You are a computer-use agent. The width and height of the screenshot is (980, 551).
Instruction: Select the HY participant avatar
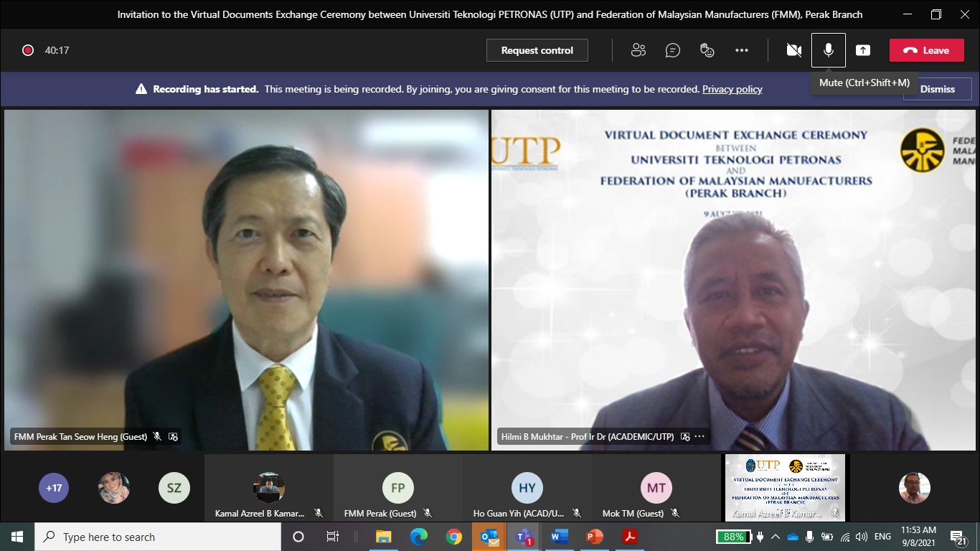tap(527, 488)
